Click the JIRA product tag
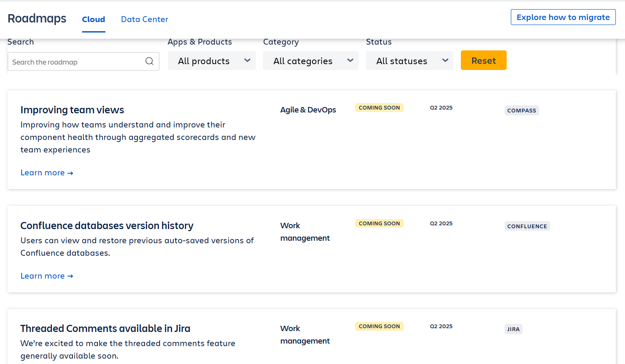Screen dimensions: 625x364 pos(513,329)
